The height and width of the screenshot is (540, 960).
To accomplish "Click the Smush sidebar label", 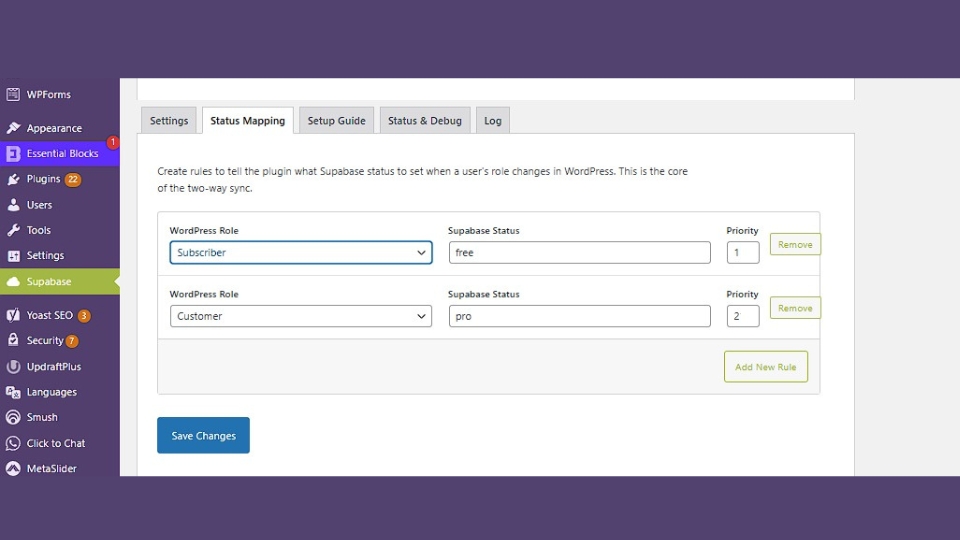I will point(42,417).
